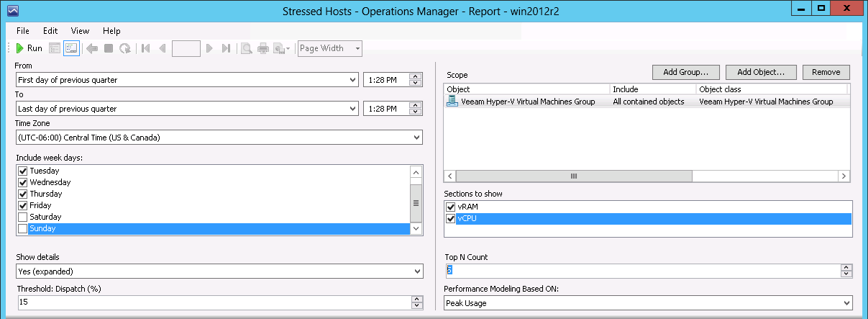Open the Edit menu

50,31
